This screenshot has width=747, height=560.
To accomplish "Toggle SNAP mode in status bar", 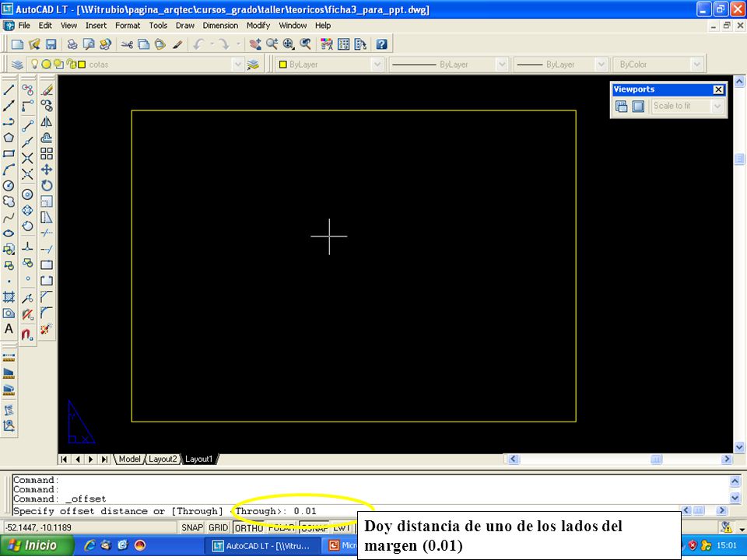I will click(x=192, y=527).
